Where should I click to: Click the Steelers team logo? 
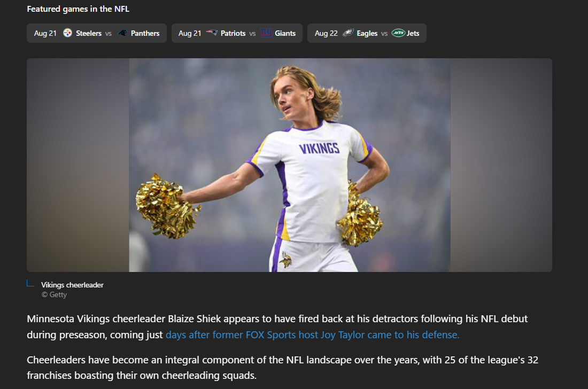pyautogui.click(x=67, y=33)
